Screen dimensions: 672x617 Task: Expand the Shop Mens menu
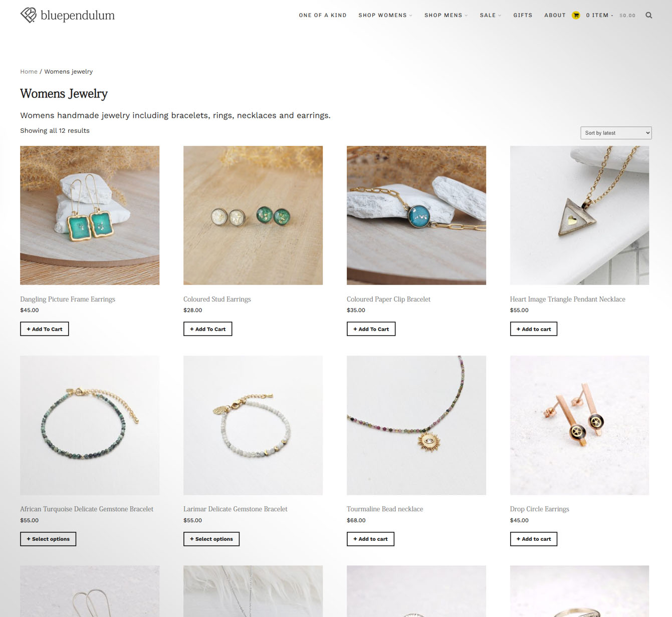[x=446, y=16]
